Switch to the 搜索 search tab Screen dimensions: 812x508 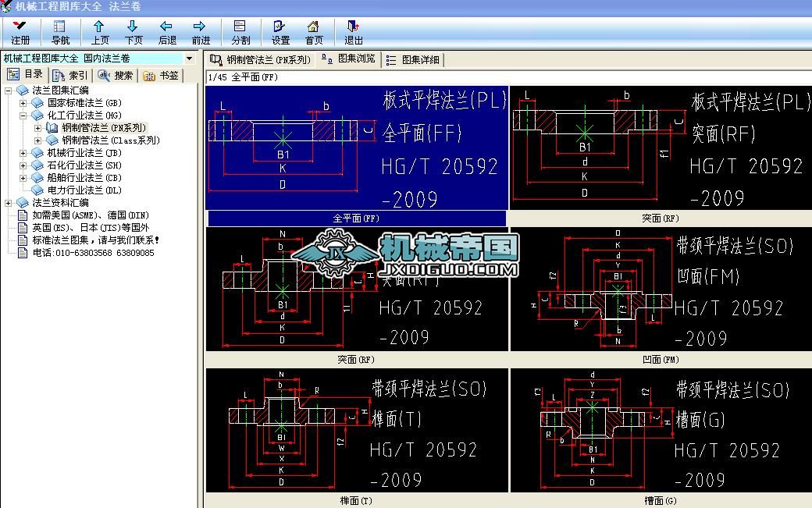[116, 76]
